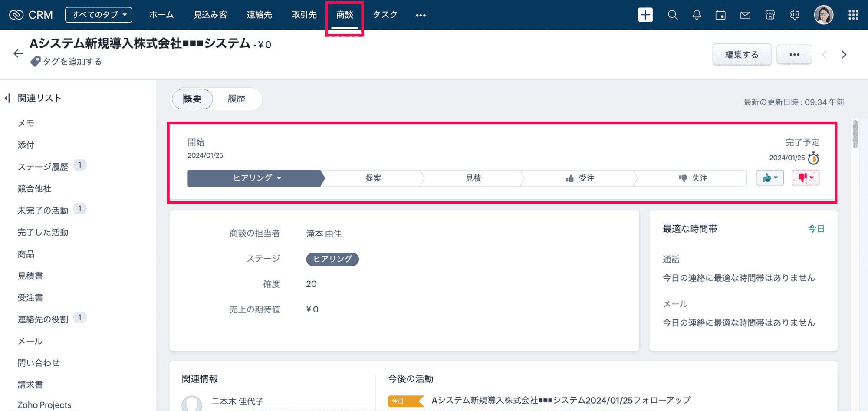868x411 pixels.
Task: Open ステージ履歴 in related list
Action: [43, 167]
